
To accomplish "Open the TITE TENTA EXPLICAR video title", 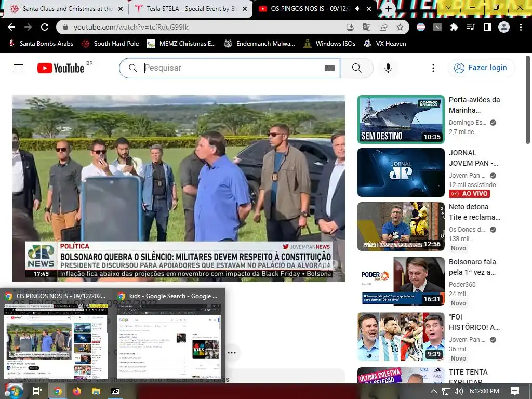I will tap(468, 377).
